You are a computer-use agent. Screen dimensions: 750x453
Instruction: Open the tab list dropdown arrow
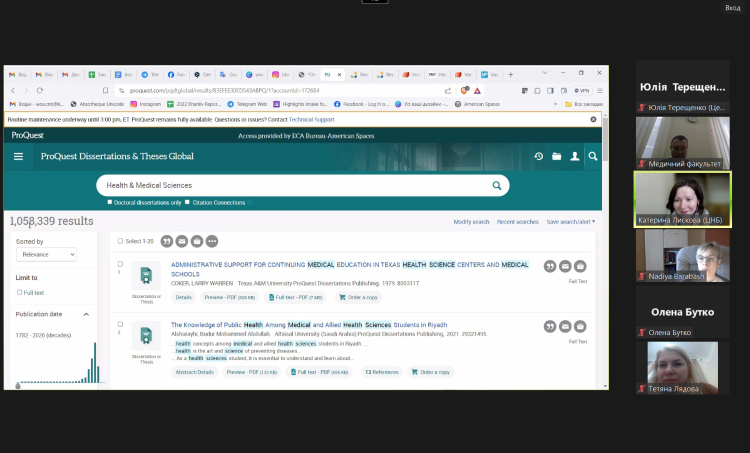545,73
